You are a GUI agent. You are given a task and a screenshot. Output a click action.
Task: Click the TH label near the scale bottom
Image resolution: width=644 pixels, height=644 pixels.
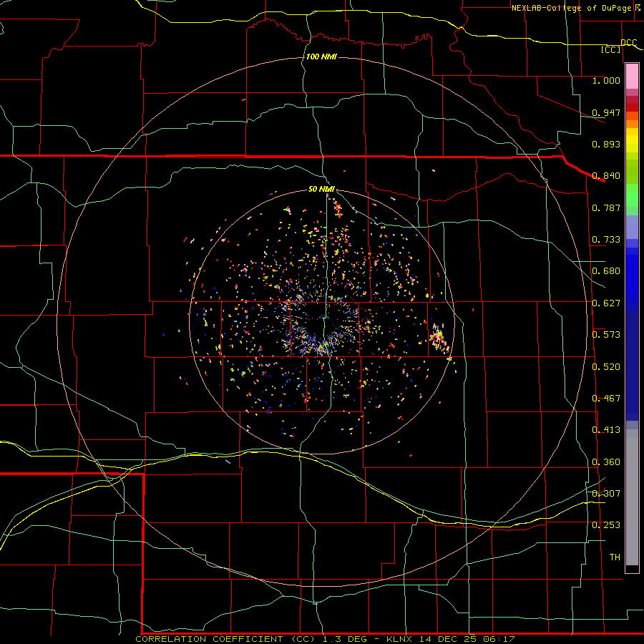[615, 557]
